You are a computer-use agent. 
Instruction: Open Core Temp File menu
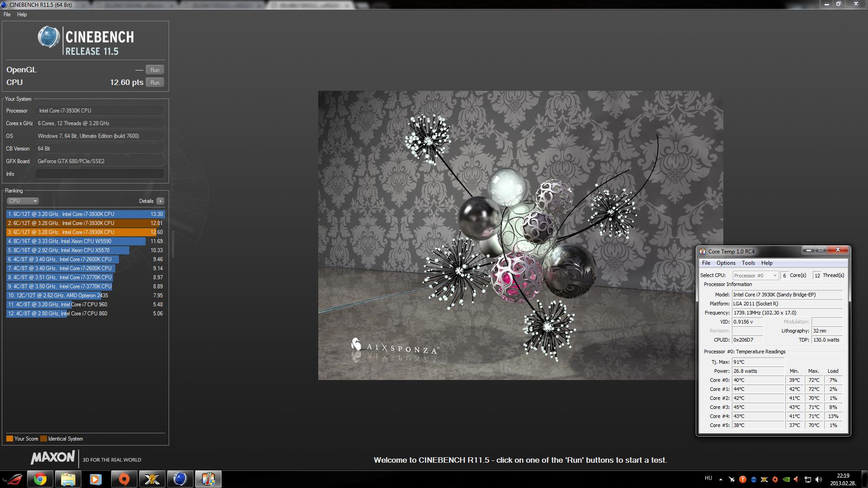point(706,263)
